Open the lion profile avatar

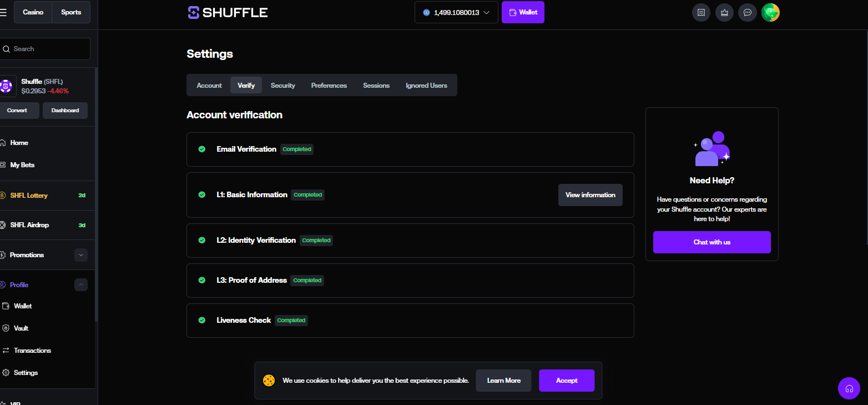coord(771,12)
